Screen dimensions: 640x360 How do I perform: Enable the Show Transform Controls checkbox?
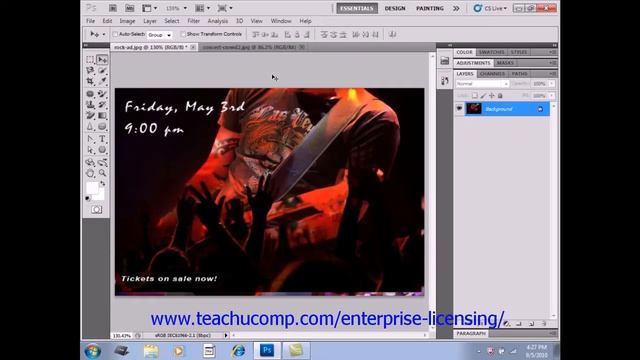pyautogui.click(x=183, y=34)
